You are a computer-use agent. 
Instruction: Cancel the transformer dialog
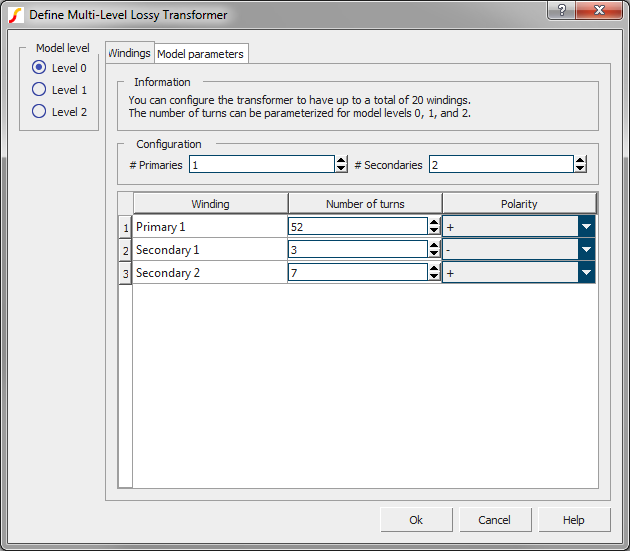[494, 520]
